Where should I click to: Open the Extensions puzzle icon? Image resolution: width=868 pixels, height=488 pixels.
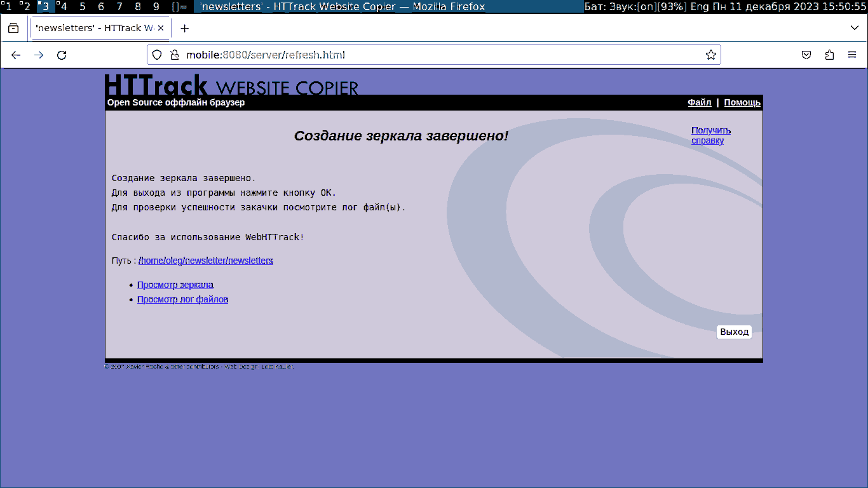pos(829,55)
